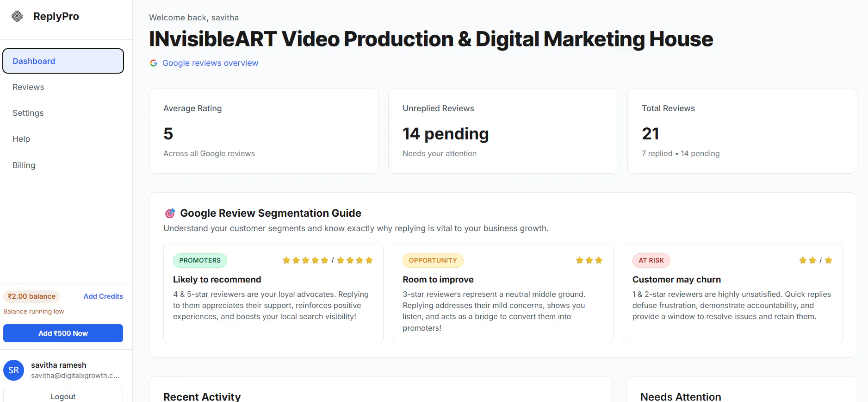Click the 'Needs Attention' heading
Screen dimensions: 868x402
681,396
